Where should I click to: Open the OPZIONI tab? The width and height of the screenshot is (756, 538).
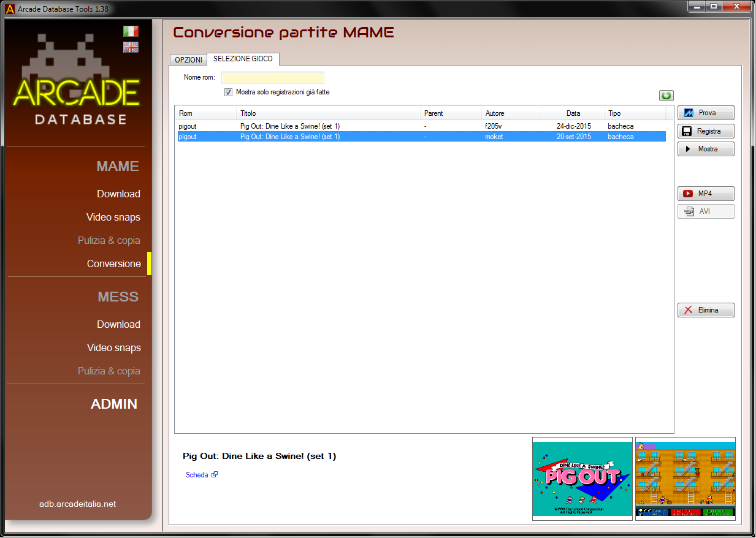point(188,60)
